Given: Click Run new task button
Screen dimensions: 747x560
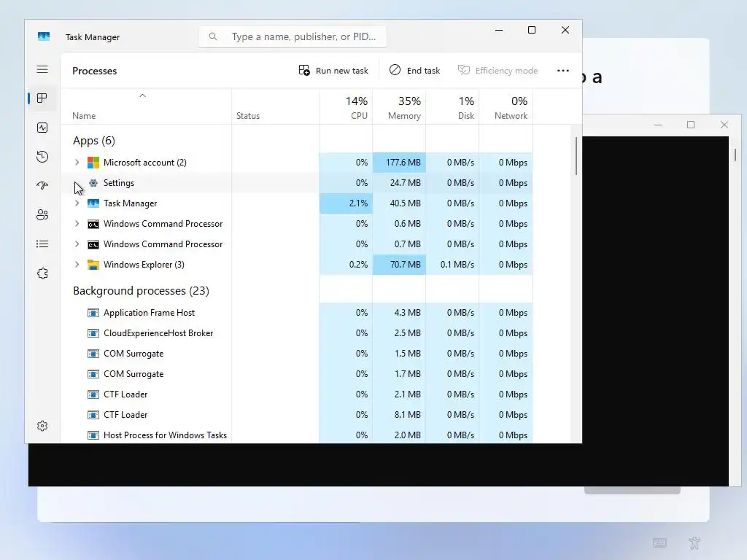Looking at the screenshot, I should [x=333, y=71].
